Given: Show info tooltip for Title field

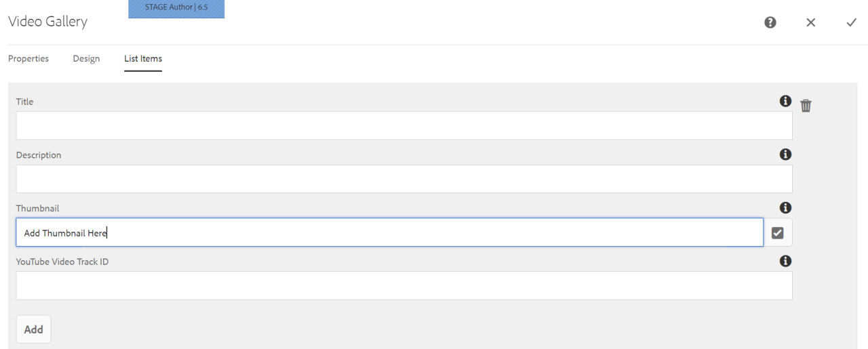Looking at the screenshot, I should point(785,101).
